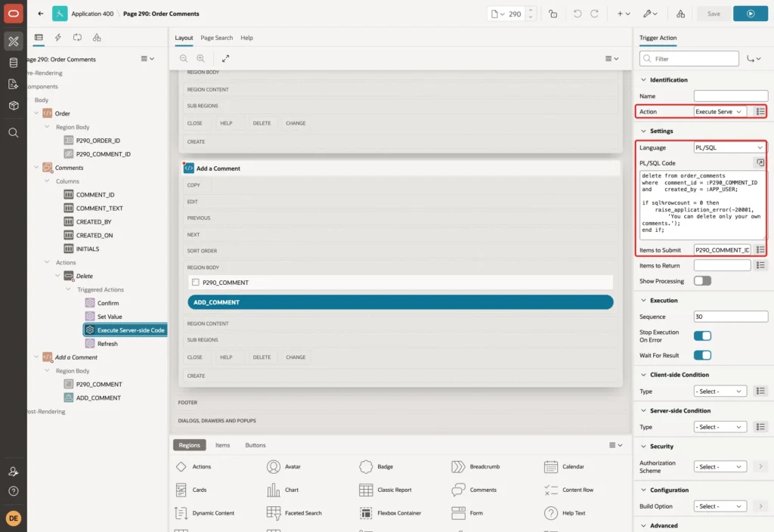Open the Help question mark icon
Image resolution: width=774 pixels, height=532 pixels.
coord(14,491)
